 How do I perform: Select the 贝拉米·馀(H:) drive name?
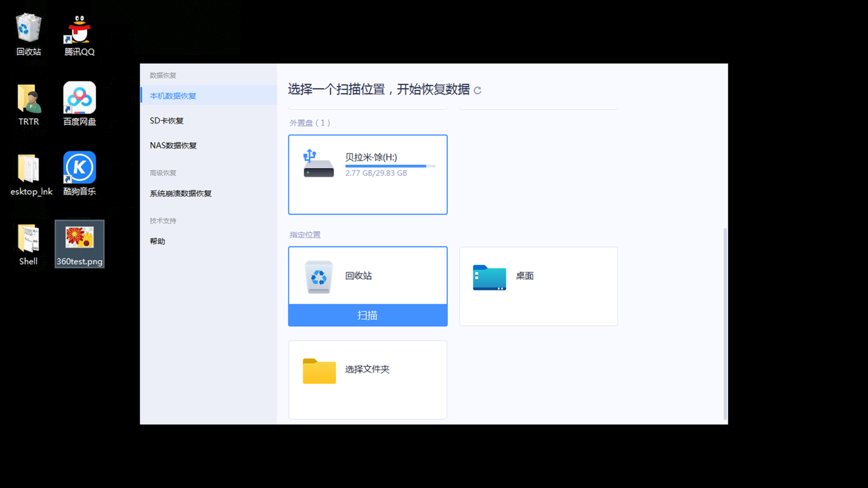pyautogui.click(x=371, y=157)
